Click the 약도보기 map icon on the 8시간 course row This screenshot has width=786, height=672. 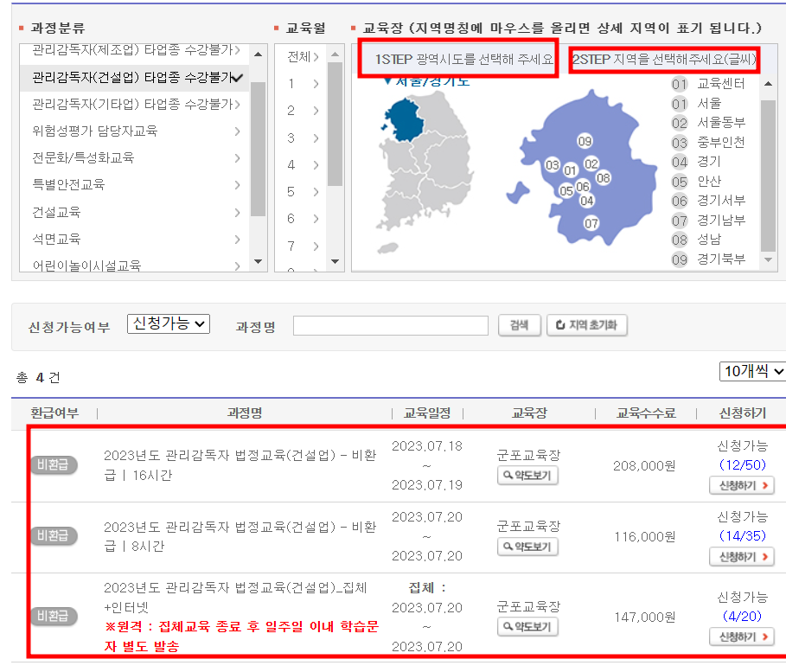point(527,546)
